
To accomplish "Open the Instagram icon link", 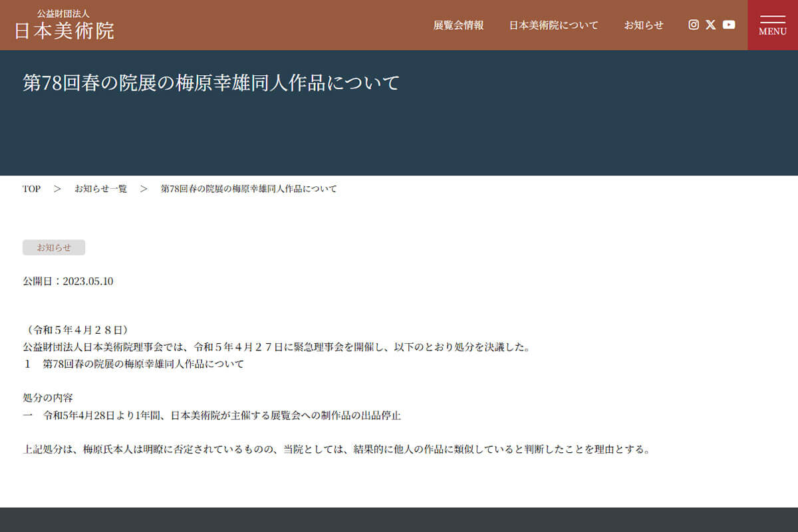I will click(694, 25).
